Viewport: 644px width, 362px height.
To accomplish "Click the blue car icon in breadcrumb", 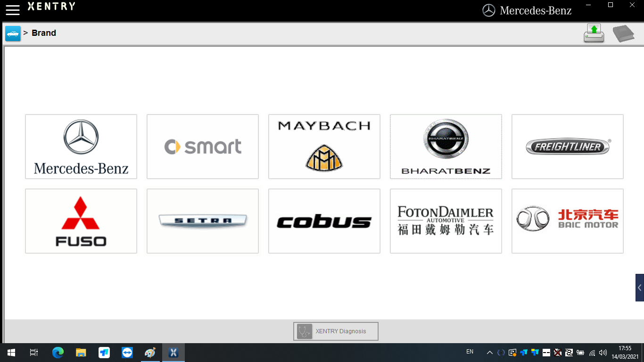I will click(x=13, y=33).
